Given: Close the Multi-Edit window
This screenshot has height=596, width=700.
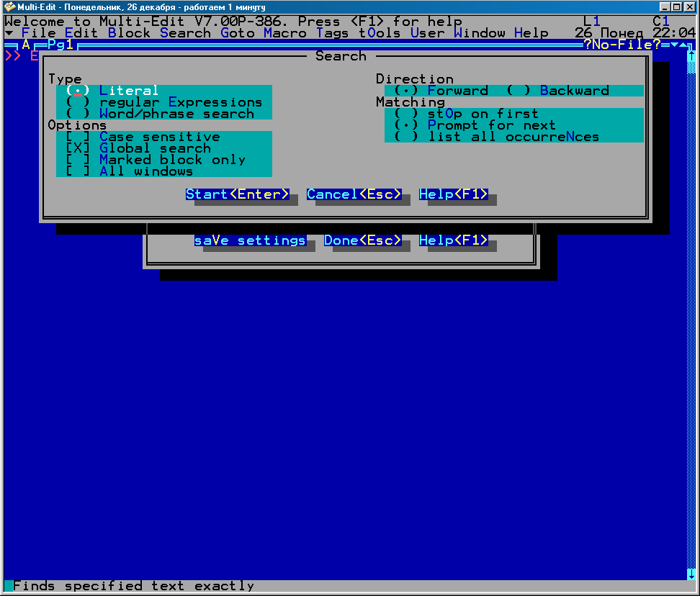Looking at the screenshot, I should (688, 7).
